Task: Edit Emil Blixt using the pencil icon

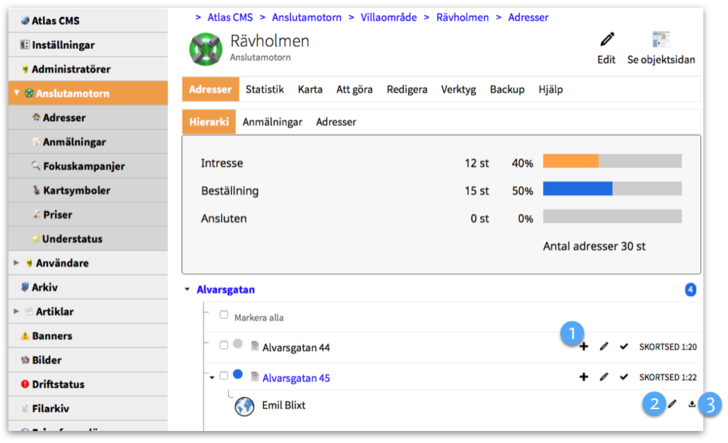Action: tap(672, 405)
